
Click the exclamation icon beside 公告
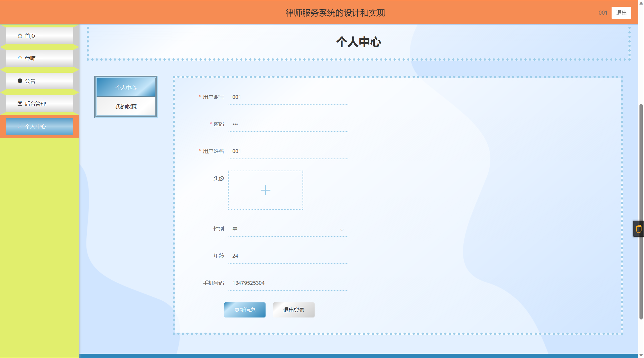click(x=20, y=81)
